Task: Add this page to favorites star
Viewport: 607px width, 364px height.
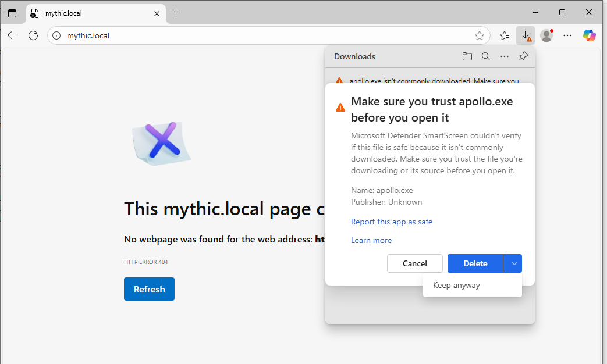Action: [480, 35]
